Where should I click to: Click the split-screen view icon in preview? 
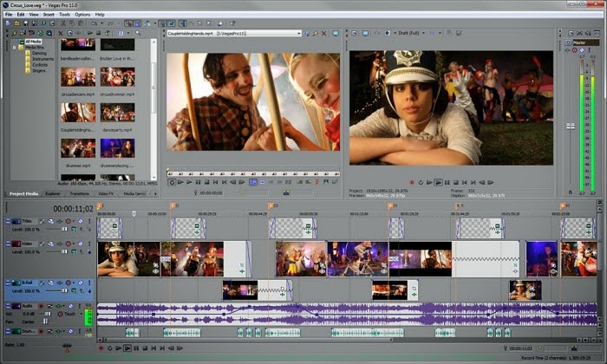coord(387,33)
